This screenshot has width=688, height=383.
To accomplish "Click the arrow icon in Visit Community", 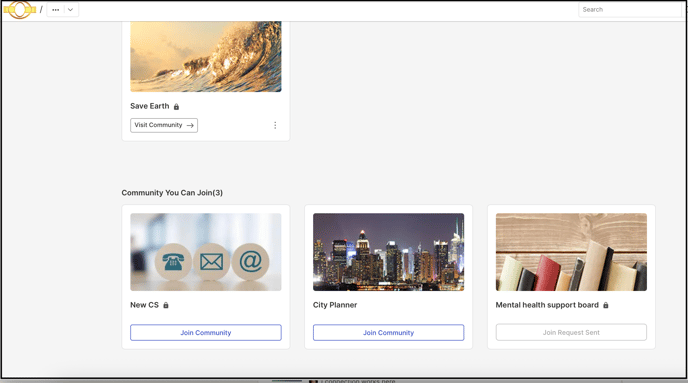I will coord(190,125).
